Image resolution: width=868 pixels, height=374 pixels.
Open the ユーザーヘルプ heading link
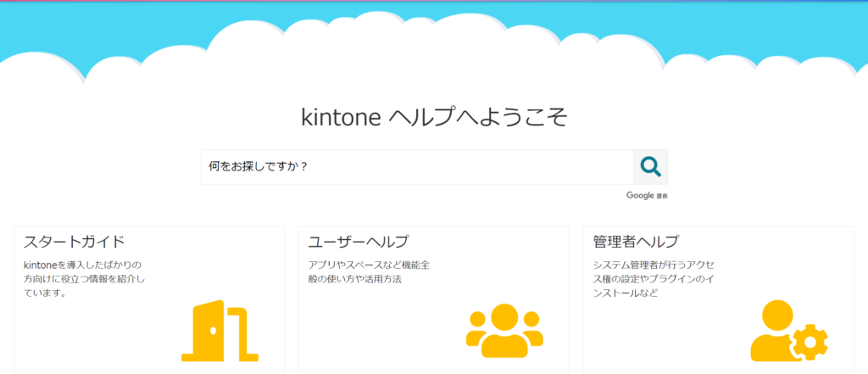(359, 243)
